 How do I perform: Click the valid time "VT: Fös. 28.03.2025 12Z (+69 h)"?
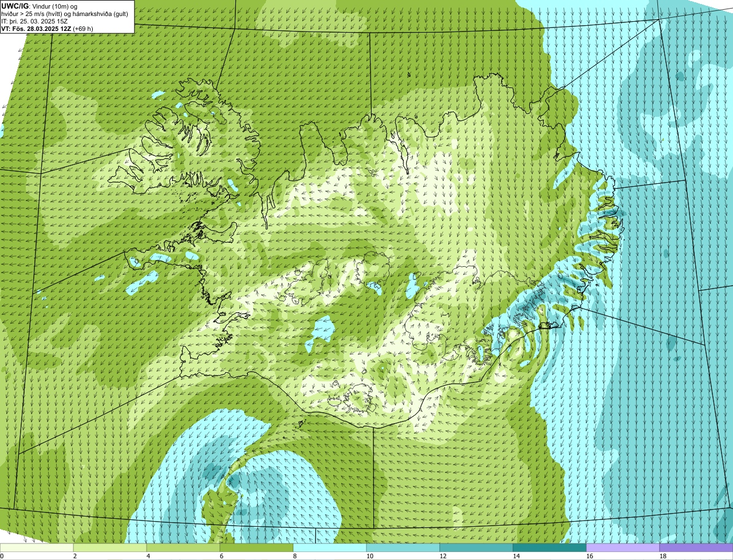48,28
